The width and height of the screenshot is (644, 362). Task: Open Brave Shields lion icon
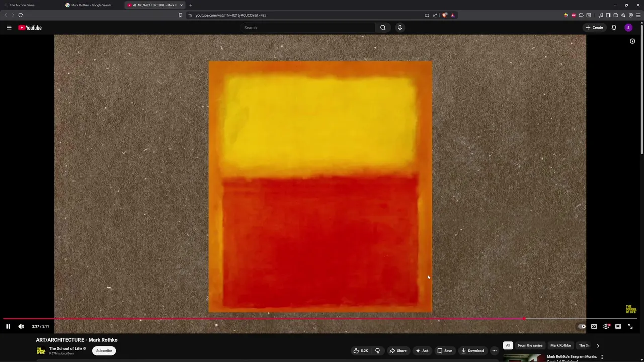(444, 15)
